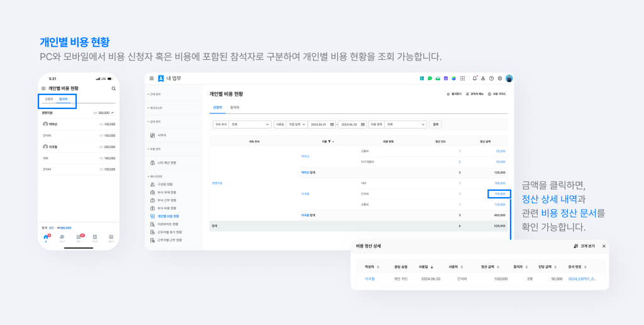This screenshot has width=644, height=325.
Task: Click the search magnifier in the mobile app
Action: coord(114,88)
